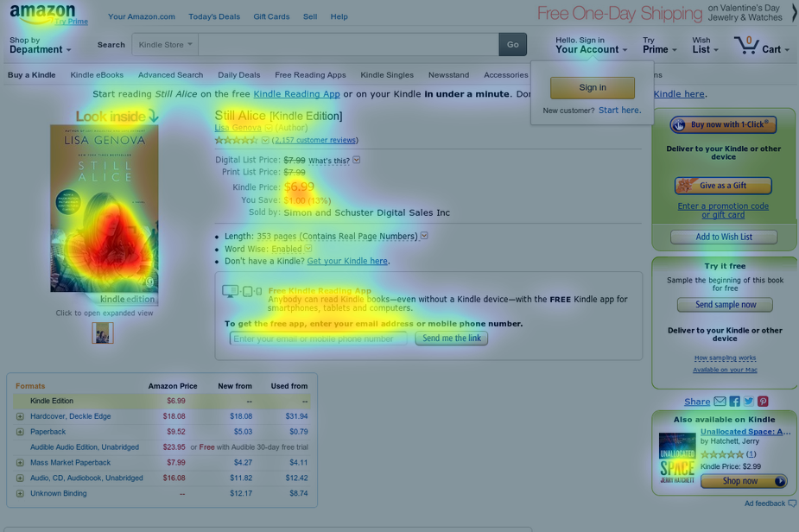This screenshot has height=532, width=799.
Task: Click Send sample now button
Action: coord(725,305)
